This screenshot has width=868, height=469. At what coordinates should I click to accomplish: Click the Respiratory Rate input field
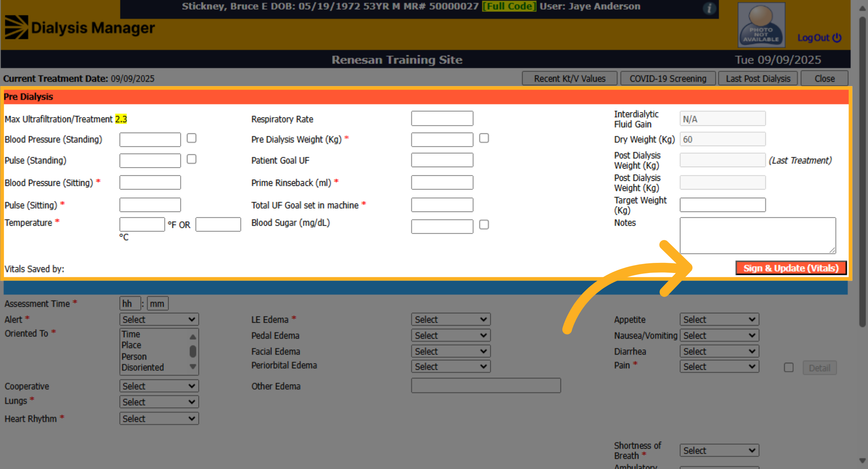click(x=442, y=119)
